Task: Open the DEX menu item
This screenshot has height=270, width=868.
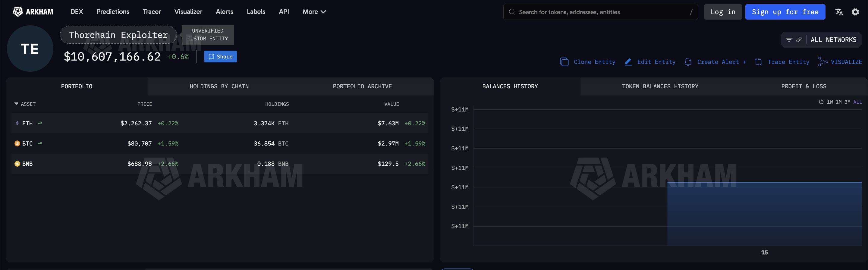Action: (77, 12)
